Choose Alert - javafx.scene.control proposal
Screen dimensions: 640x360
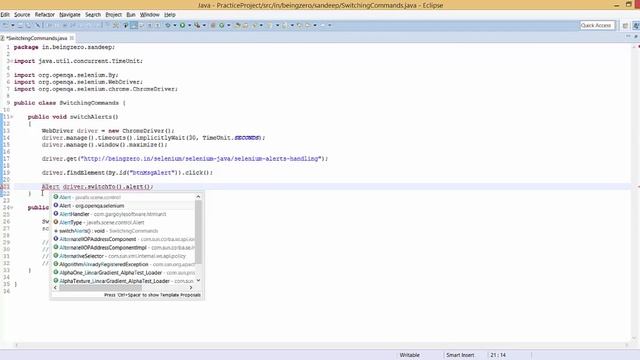tap(123, 197)
